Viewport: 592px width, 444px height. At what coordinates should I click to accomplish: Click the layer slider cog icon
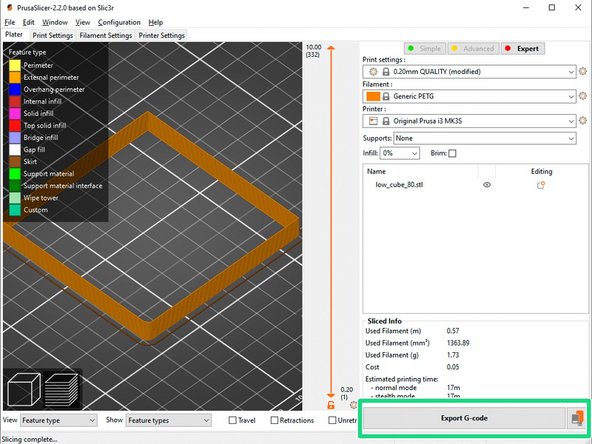(x=353, y=405)
